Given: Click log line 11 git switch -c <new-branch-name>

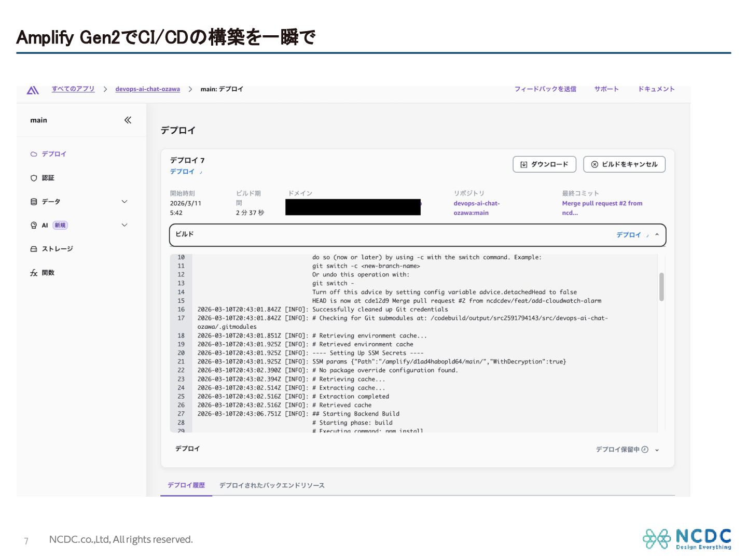Looking at the screenshot, I should tap(366, 266).
